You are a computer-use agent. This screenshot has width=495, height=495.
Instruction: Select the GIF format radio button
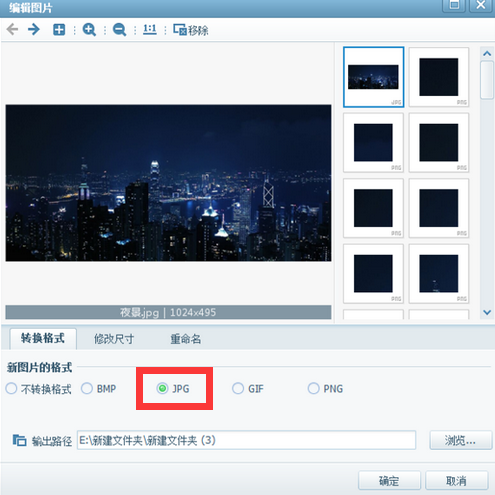pyautogui.click(x=238, y=388)
